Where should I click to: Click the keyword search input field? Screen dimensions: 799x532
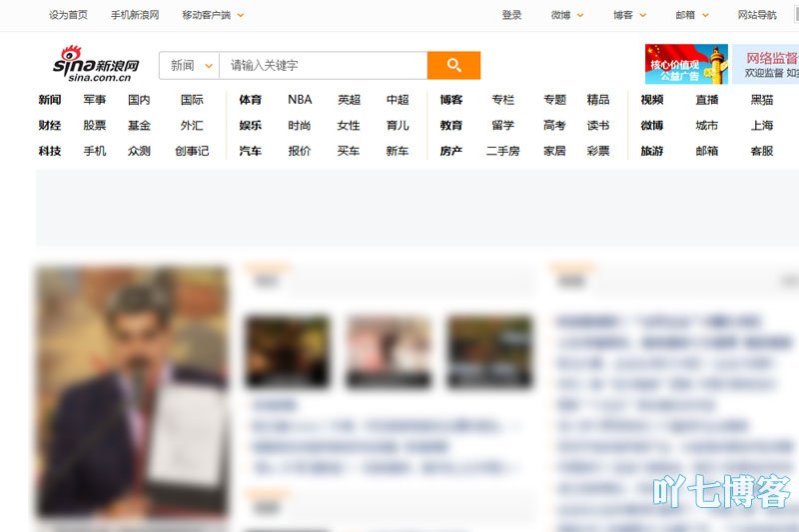(323, 65)
